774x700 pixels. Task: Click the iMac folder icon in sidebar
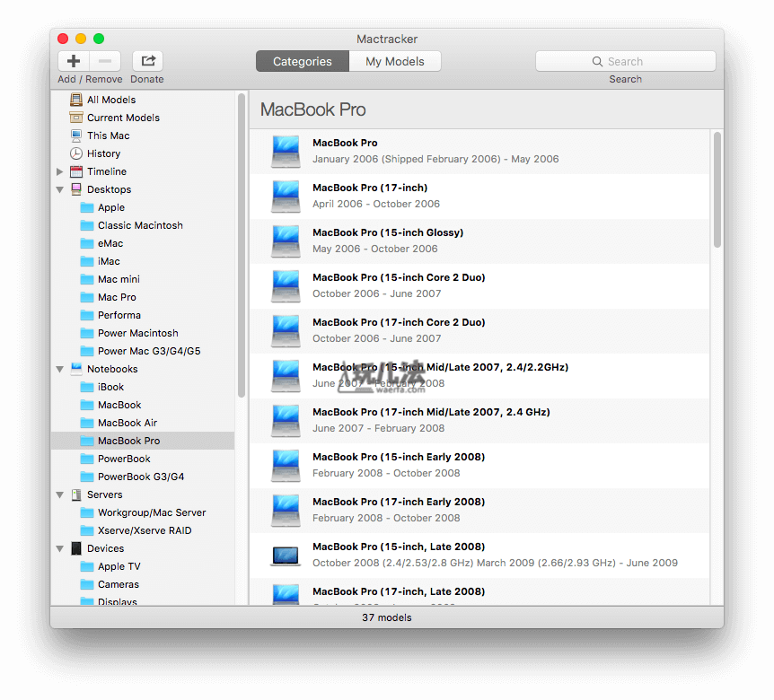pyautogui.click(x=87, y=261)
